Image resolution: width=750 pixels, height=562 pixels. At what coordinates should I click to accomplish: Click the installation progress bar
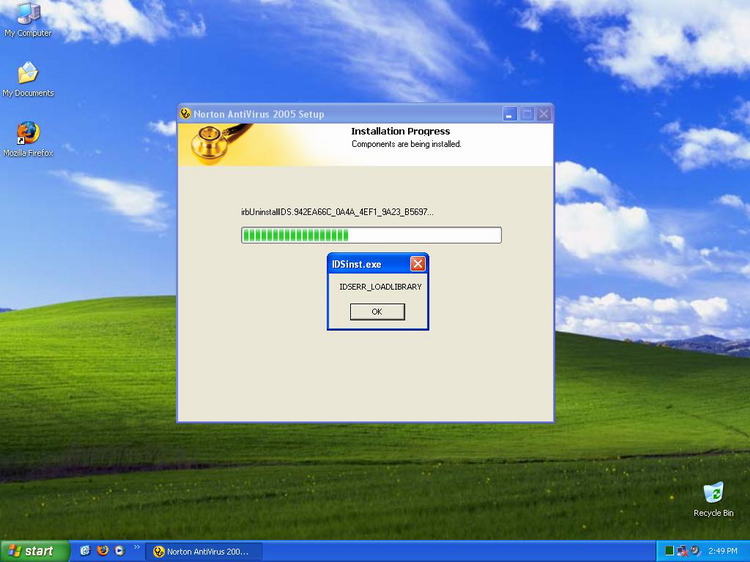tap(371, 236)
